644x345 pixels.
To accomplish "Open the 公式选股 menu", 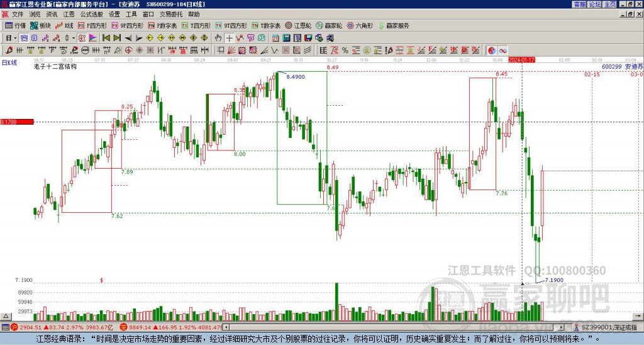I will coord(92,14).
